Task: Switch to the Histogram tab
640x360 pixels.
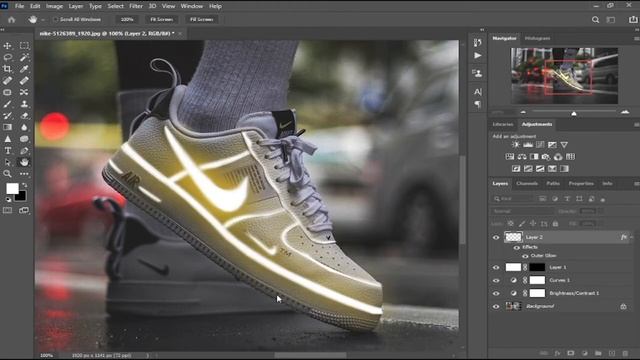Action: point(537,38)
